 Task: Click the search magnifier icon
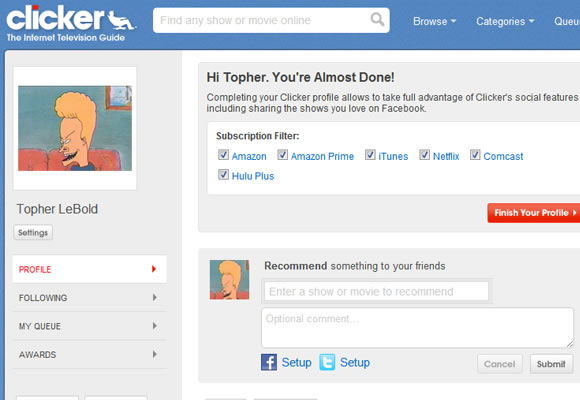click(x=377, y=19)
